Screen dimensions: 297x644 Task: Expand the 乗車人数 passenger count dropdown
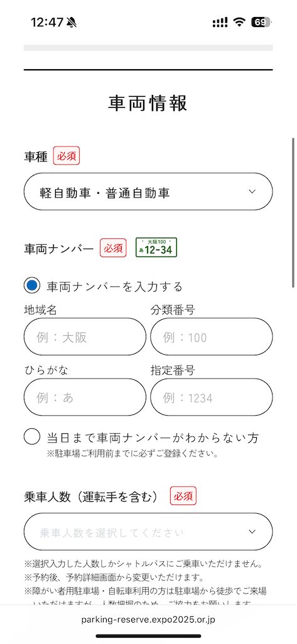[x=148, y=531]
